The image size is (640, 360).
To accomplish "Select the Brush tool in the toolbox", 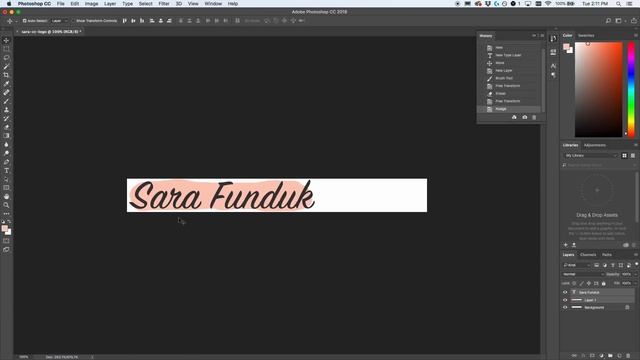I will (6, 101).
